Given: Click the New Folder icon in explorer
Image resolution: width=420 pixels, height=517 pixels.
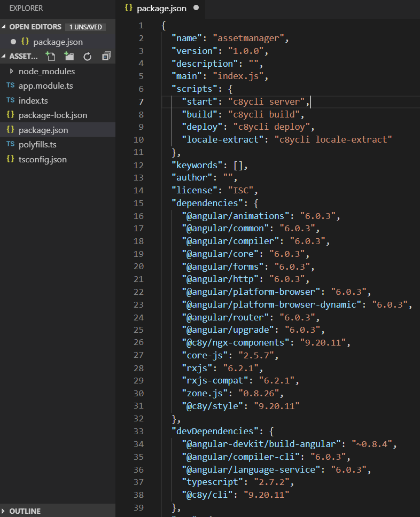Looking at the screenshot, I should point(69,56).
